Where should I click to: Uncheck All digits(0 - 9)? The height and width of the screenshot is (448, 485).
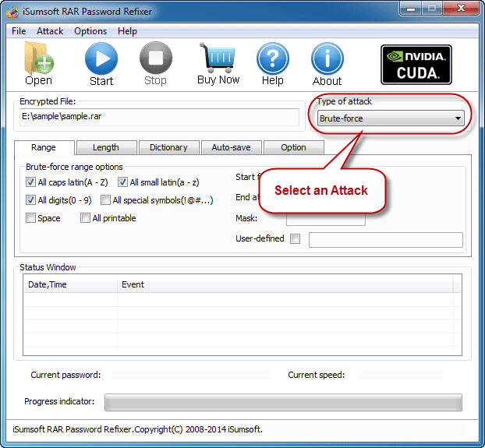[x=30, y=200]
